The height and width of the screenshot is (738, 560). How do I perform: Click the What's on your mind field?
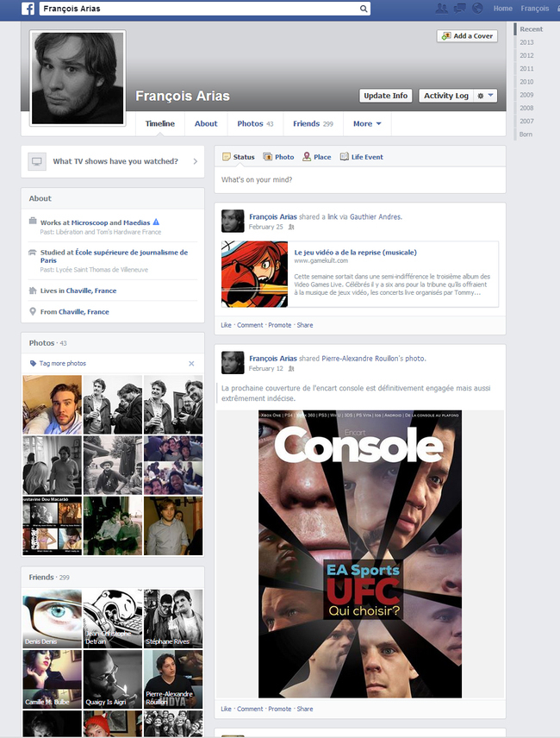coord(360,180)
